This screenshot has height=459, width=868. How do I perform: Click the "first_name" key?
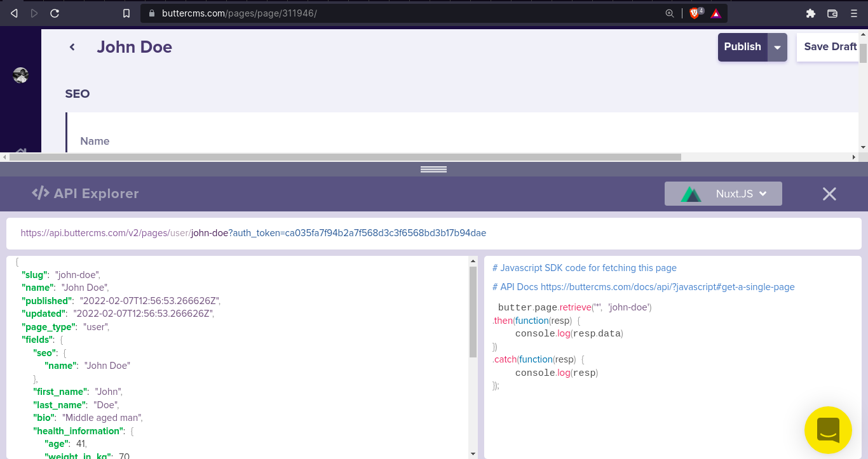[x=60, y=392]
